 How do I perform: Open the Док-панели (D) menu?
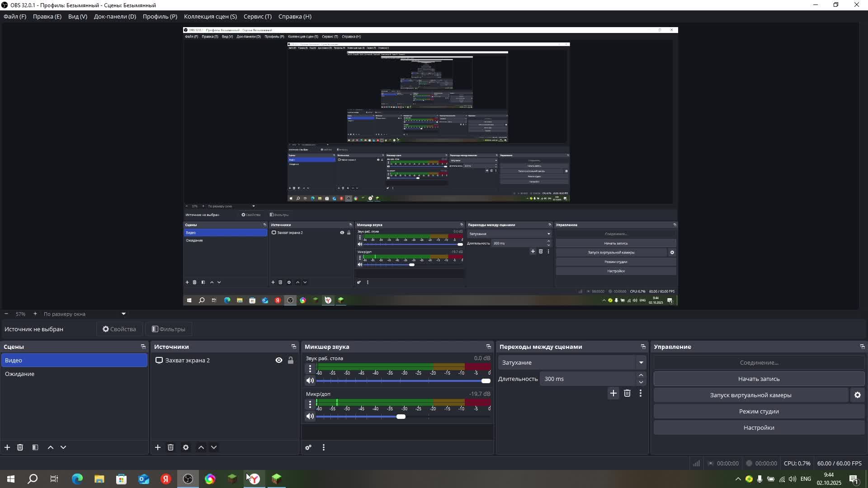115,16
